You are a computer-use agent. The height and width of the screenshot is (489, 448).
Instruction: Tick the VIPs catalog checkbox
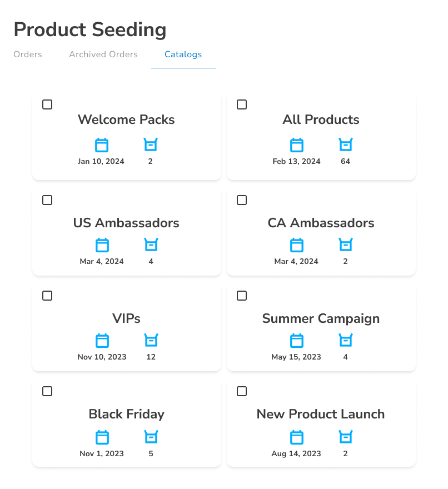(x=47, y=296)
